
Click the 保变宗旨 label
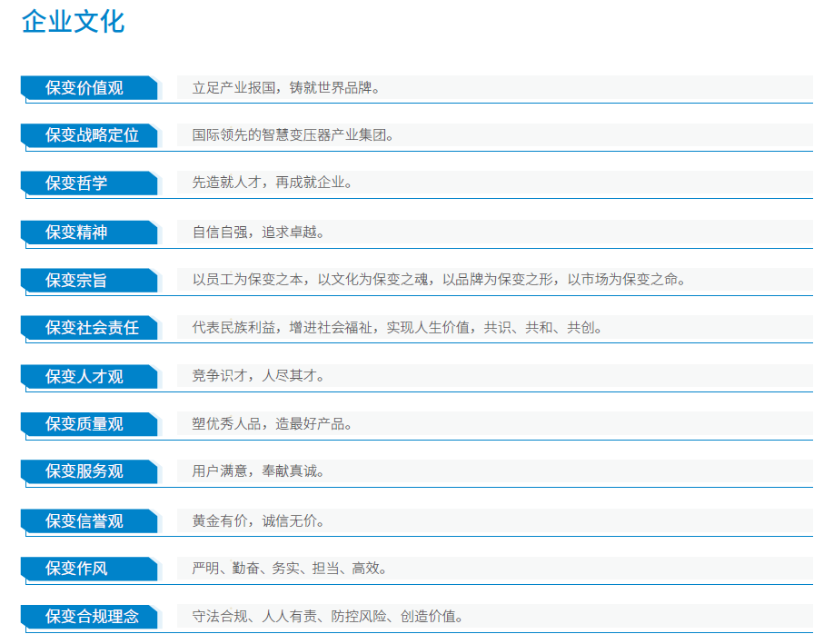[x=76, y=281]
